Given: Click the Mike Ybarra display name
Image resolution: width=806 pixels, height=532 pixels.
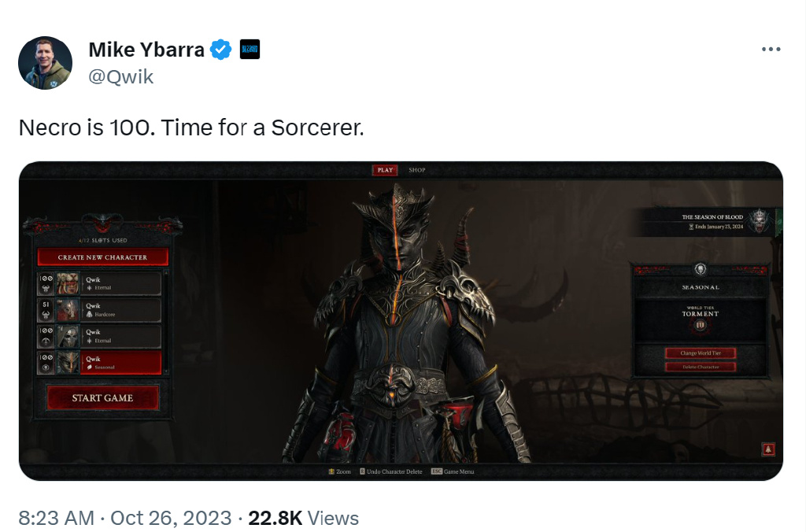Looking at the screenshot, I should (146, 50).
